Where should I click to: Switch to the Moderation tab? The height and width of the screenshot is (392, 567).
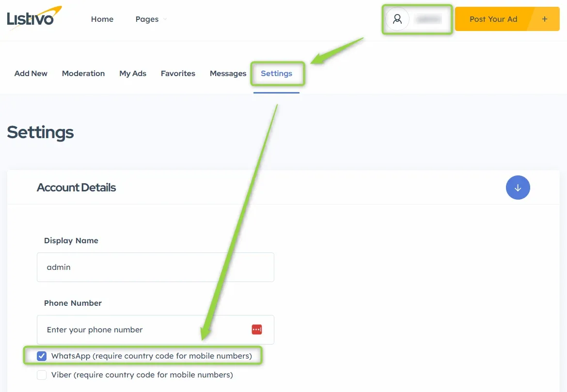pos(83,74)
